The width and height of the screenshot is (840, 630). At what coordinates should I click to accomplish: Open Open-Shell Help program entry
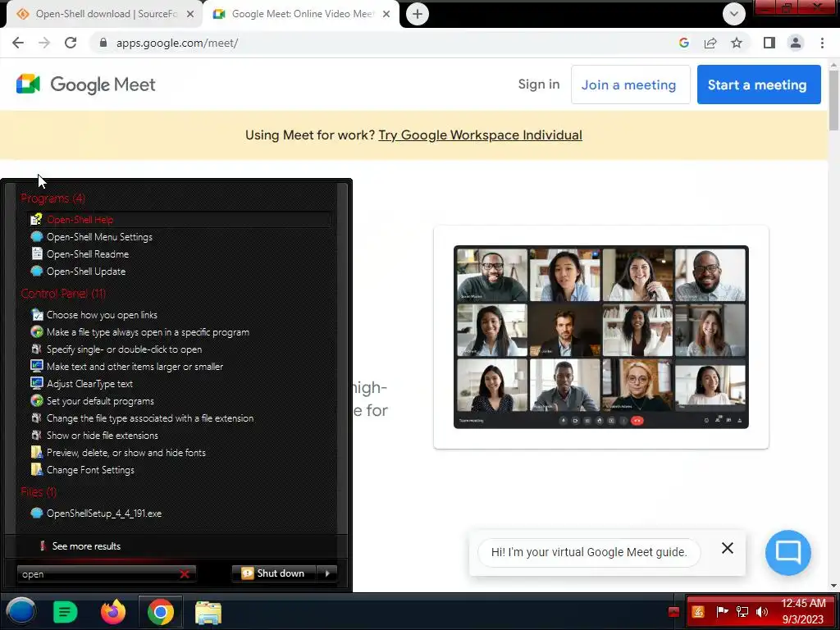click(180, 220)
